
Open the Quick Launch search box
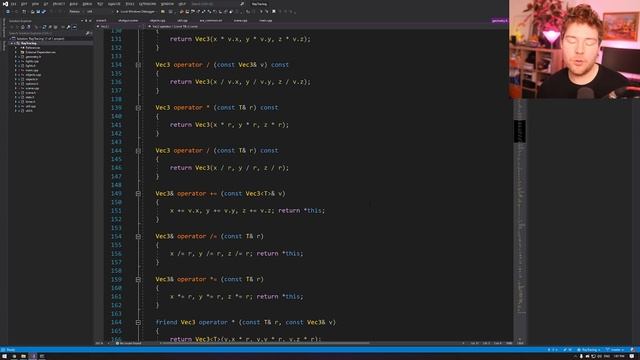216,4
